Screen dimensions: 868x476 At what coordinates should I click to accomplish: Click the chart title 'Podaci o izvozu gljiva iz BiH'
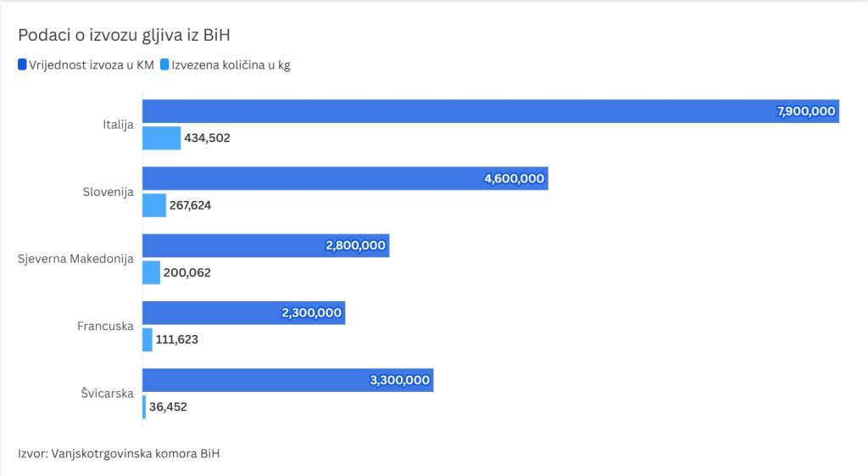[125, 35]
